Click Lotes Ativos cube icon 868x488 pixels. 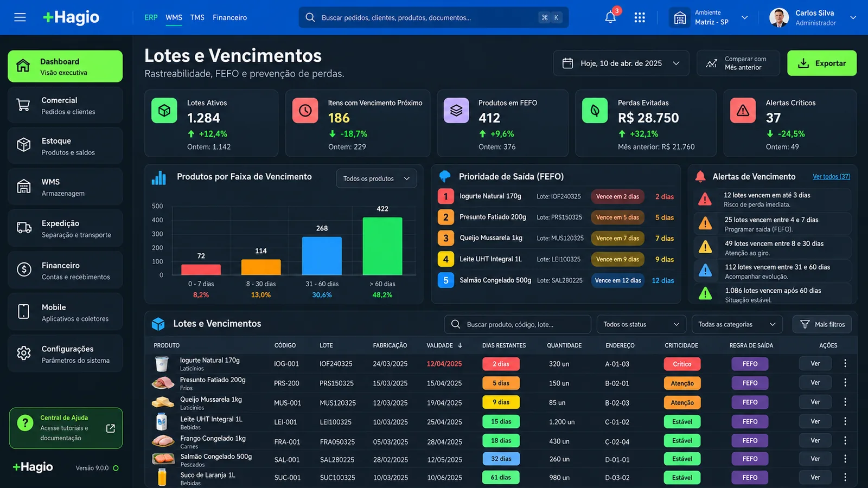pyautogui.click(x=164, y=111)
